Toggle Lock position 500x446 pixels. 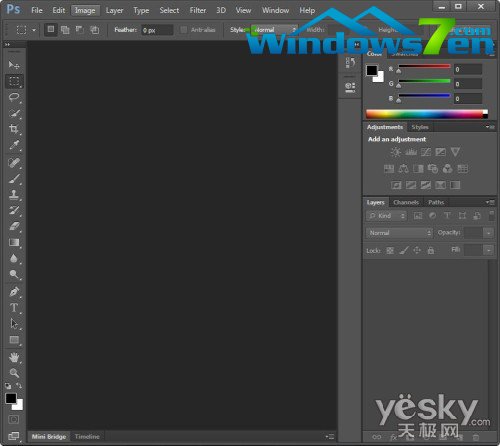click(417, 250)
